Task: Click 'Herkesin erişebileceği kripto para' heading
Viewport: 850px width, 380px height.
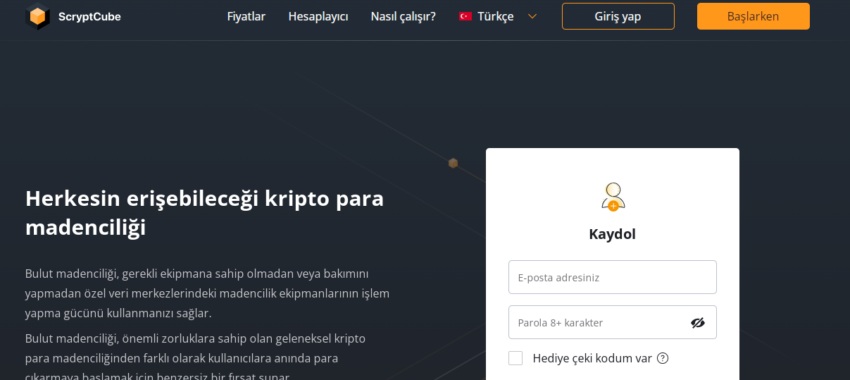Action: 204,213
